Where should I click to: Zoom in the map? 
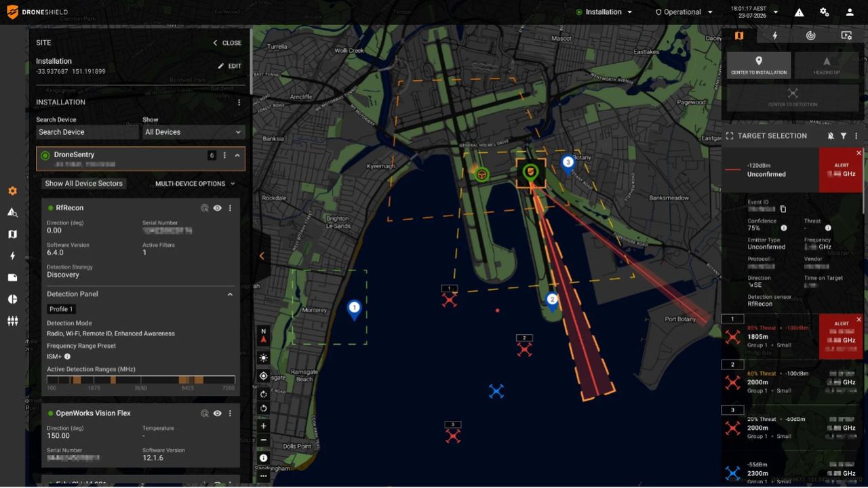[264, 426]
